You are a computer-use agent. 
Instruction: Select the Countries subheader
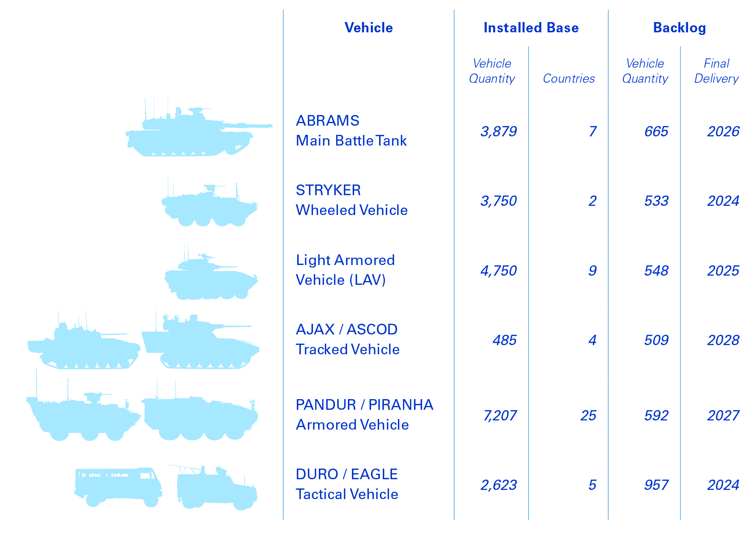click(569, 79)
